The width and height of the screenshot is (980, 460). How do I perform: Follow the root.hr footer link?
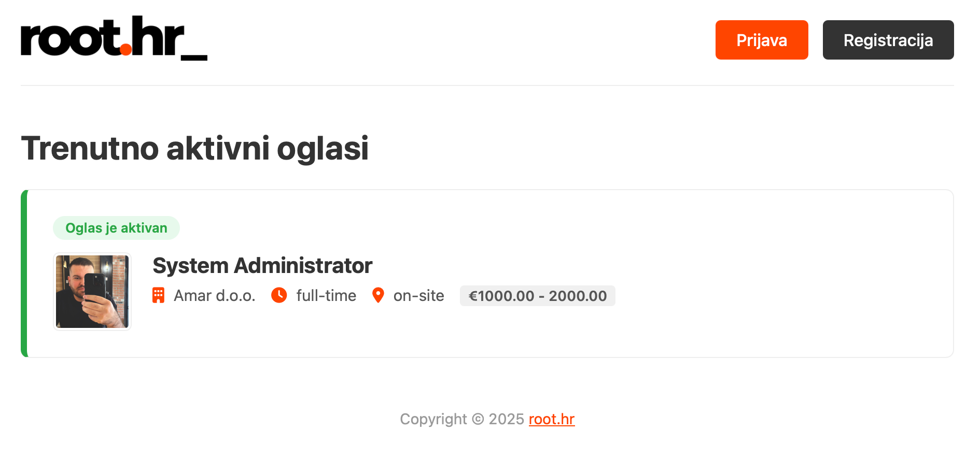(x=551, y=419)
